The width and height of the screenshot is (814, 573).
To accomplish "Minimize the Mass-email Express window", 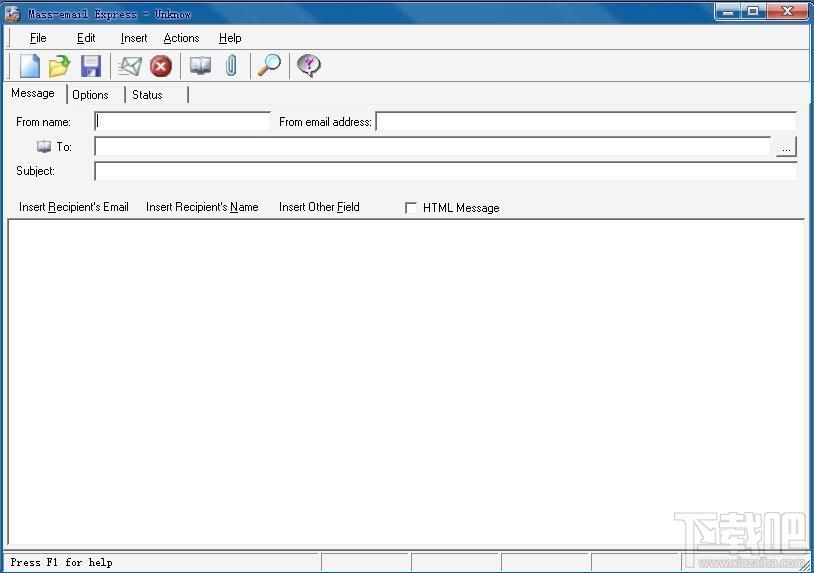I will click(x=727, y=11).
